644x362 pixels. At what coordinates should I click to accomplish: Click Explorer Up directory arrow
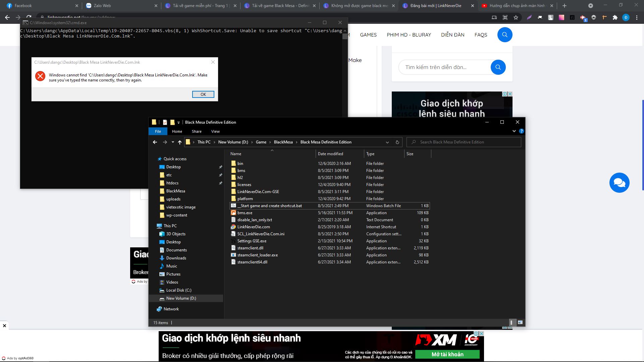(180, 142)
